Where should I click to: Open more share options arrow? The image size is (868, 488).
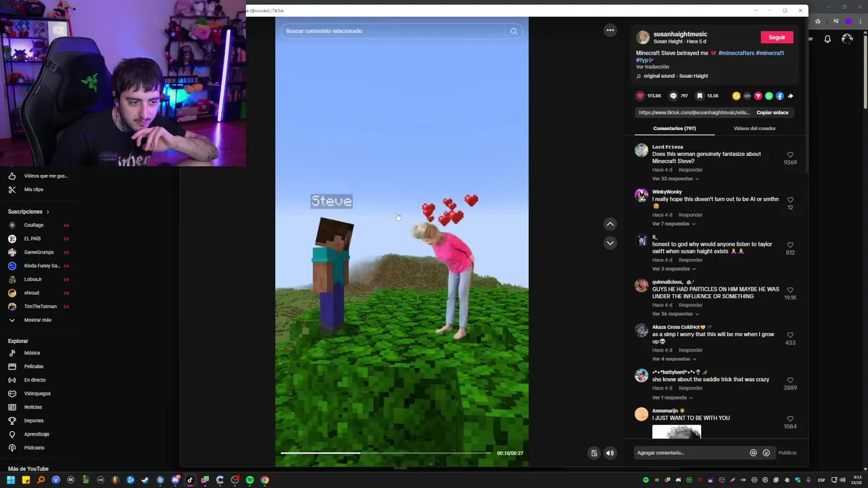(x=791, y=96)
